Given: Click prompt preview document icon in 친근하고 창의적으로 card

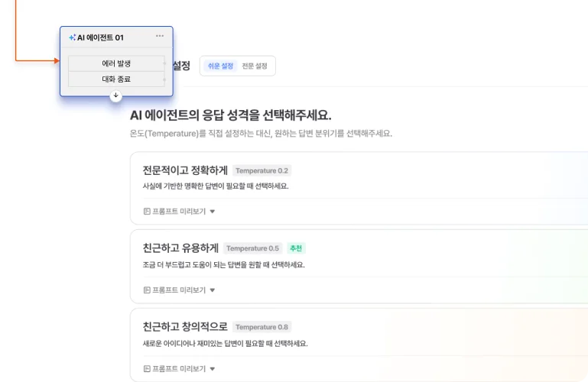Looking at the screenshot, I should point(147,368).
